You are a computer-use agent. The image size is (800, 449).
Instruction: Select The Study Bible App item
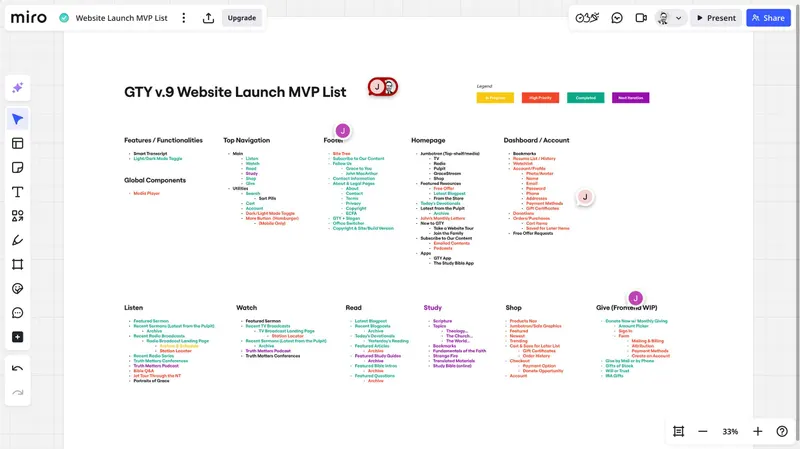click(454, 263)
